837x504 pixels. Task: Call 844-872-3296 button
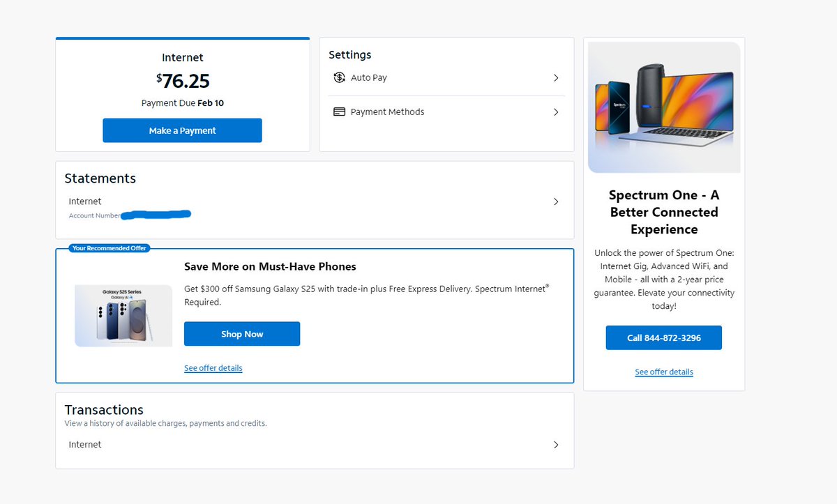[664, 337]
